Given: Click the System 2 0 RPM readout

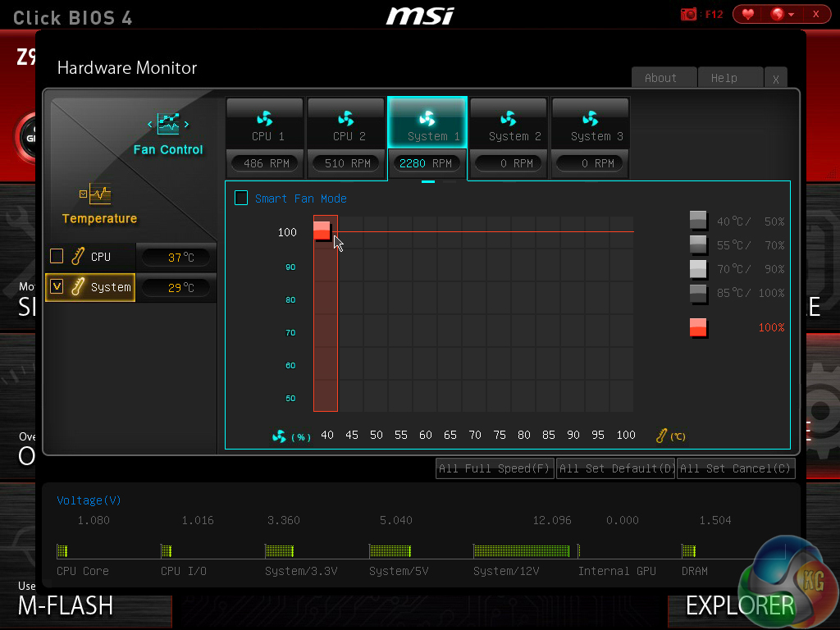Looking at the screenshot, I should tap(509, 163).
